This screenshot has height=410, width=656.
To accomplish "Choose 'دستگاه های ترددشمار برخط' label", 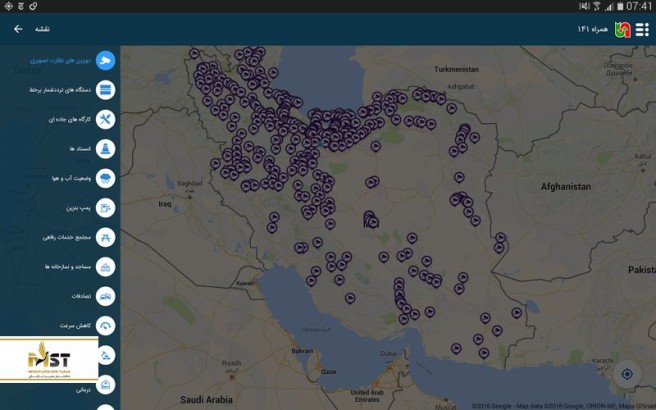I will click(60, 90).
